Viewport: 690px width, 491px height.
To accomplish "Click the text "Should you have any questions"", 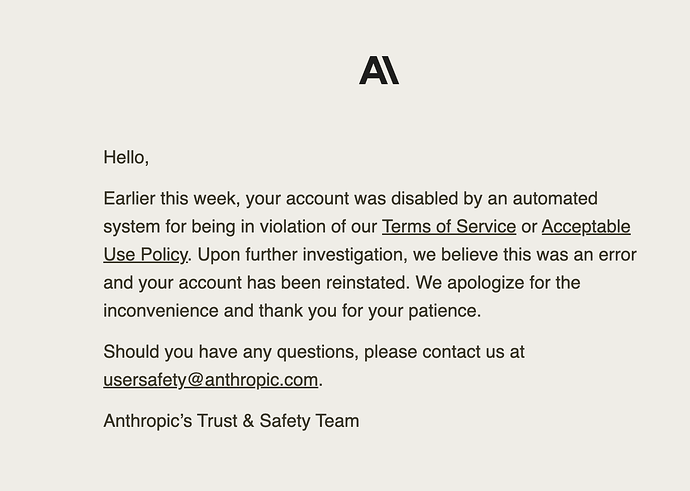I will pos(230,352).
